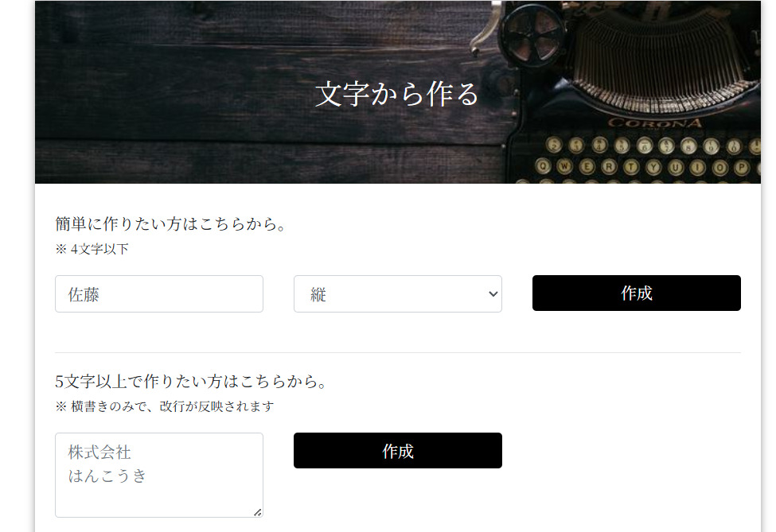Click the CORONA label on the typewriter
Viewport: 776px width, 532px height.
pos(654,123)
